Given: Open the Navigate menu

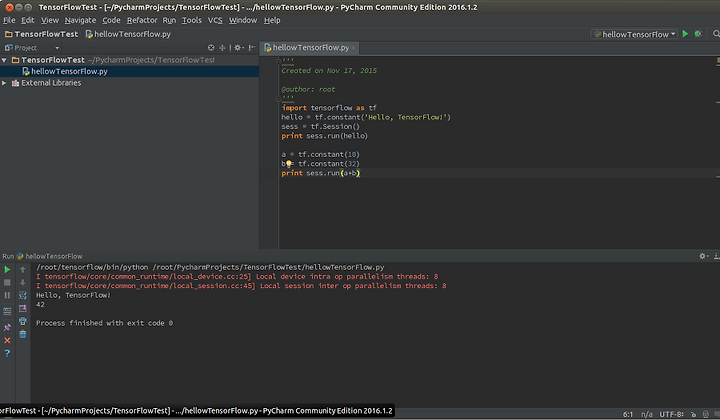Looking at the screenshot, I should tap(80, 20).
